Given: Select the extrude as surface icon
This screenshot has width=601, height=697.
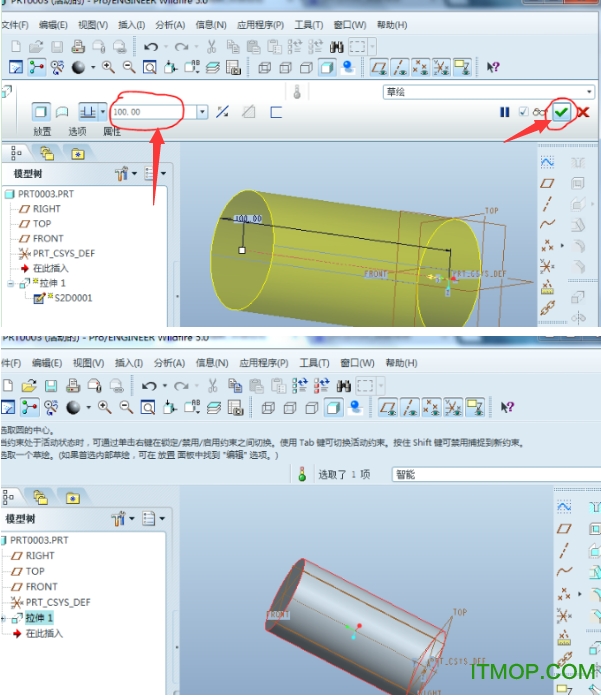Looking at the screenshot, I should [63, 112].
